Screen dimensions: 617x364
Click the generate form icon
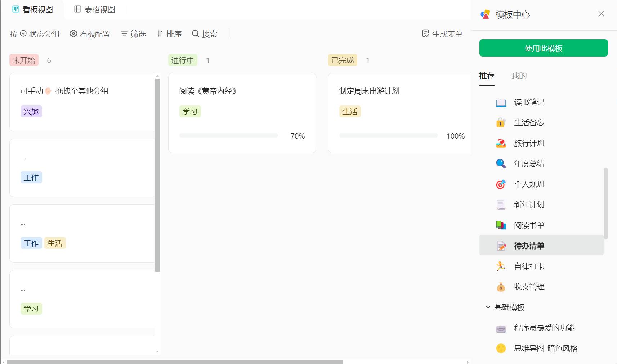coord(426,33)
